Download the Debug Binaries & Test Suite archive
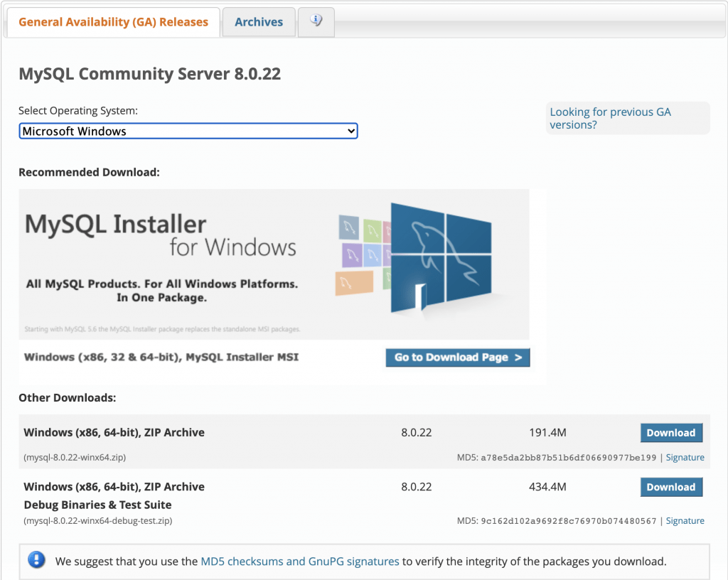This screenshot has width=728, height=580. click(x=671, y=487)
